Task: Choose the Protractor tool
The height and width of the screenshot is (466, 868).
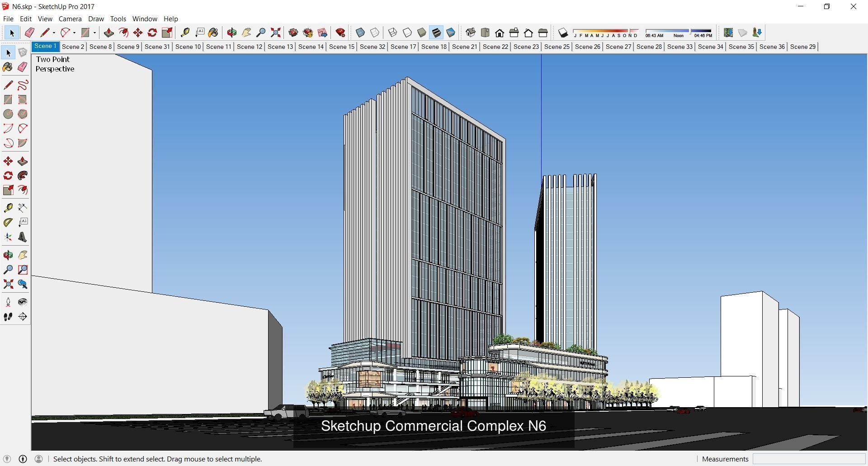Action: 8,222
